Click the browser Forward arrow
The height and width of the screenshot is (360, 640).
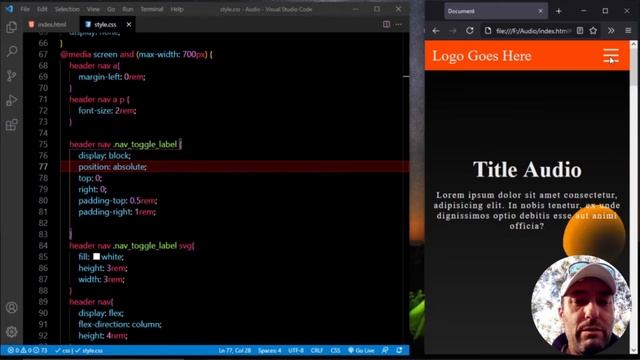(x=453, y=31)
